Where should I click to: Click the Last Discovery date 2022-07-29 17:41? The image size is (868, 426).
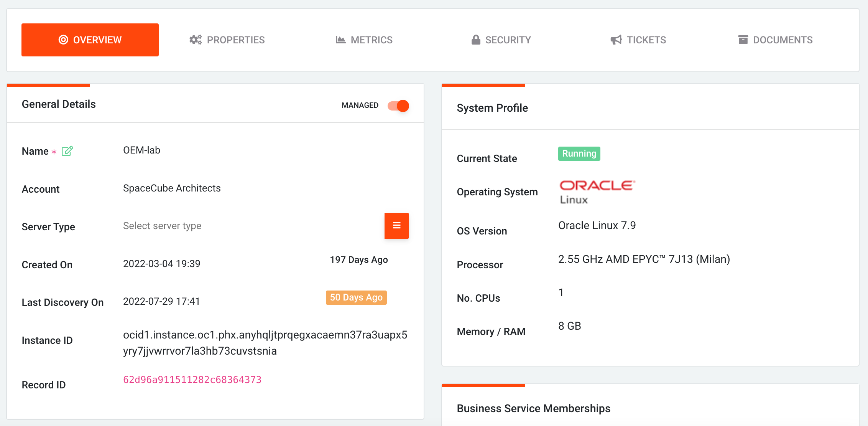tap(161, 301)
